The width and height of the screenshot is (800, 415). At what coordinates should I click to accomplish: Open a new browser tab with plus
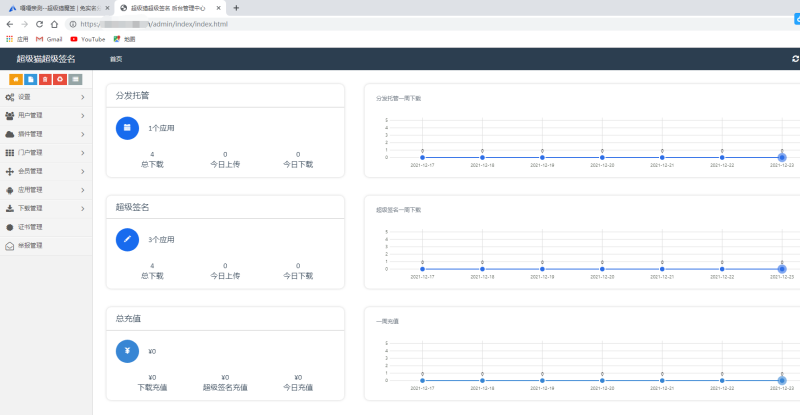[236, 8]
